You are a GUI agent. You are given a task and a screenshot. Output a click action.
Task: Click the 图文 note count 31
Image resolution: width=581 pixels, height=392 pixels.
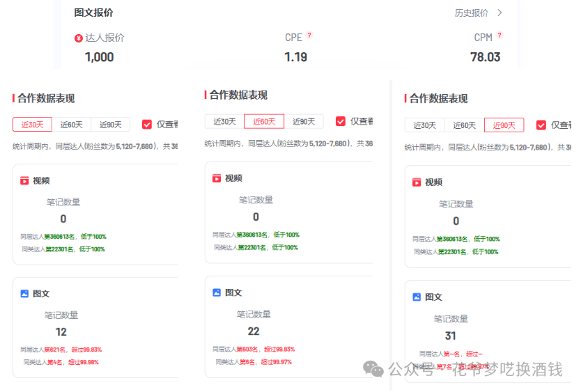point(451,336)
